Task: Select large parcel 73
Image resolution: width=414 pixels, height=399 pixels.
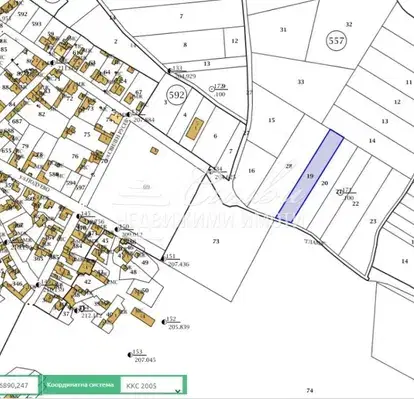Action: point(216,241)
